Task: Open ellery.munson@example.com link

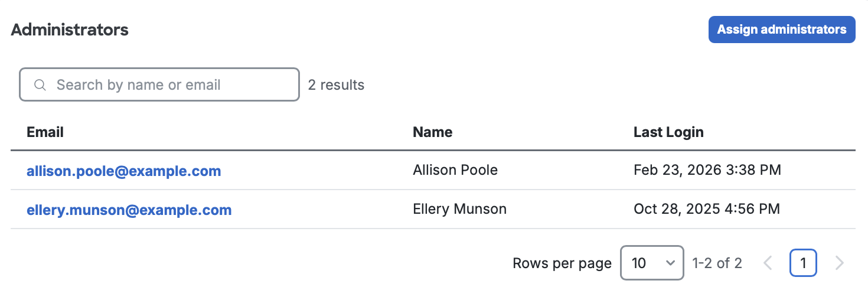Action: tap(129, 210)
